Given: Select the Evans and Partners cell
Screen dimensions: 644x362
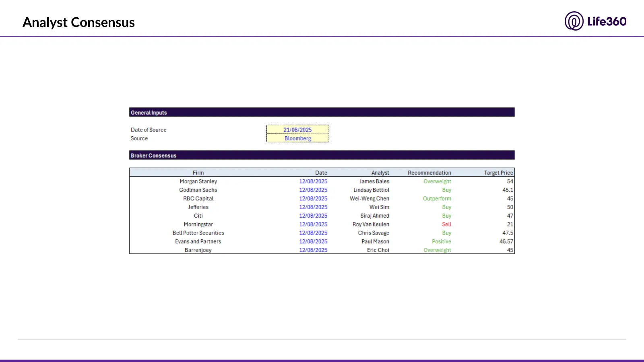Looking at the screenshot, I should (x=198, y=241).
